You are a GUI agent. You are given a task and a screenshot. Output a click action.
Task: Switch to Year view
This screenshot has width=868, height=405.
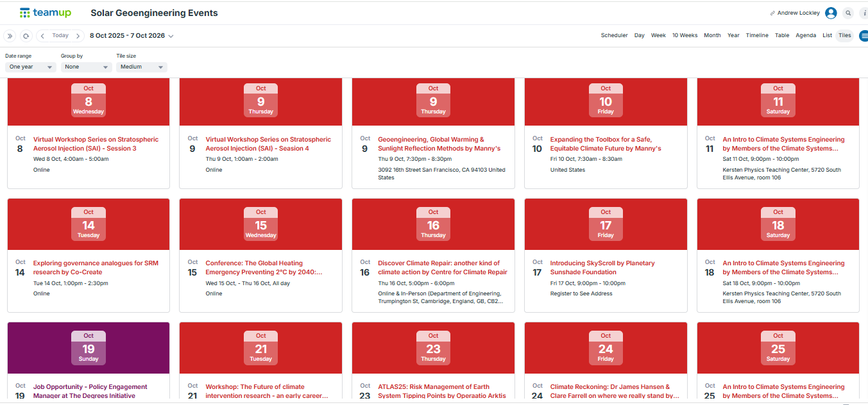[x=733, y=36]
